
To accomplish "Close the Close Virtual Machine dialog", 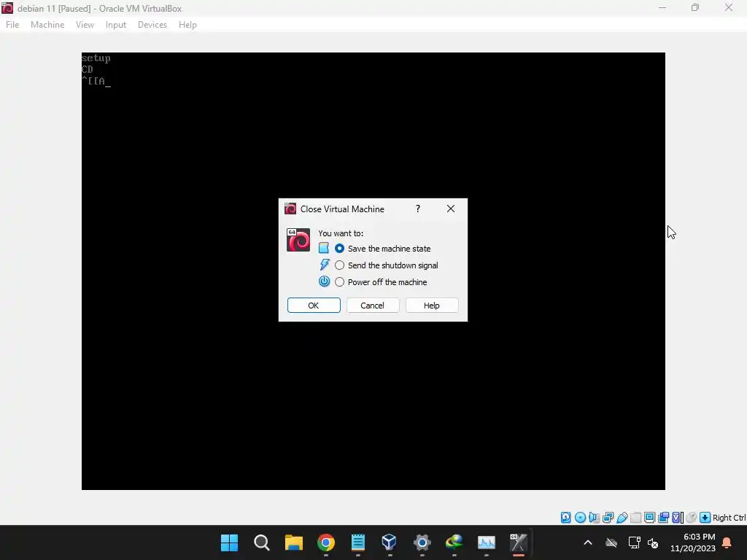I will pos(451,209).
